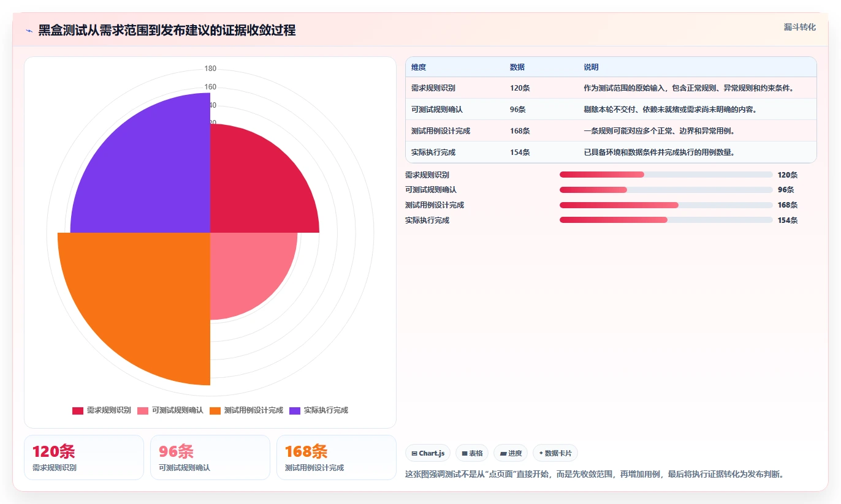Open the 96条 可测试规则确认 data card
Screen dimensions: 841x504
210,457
